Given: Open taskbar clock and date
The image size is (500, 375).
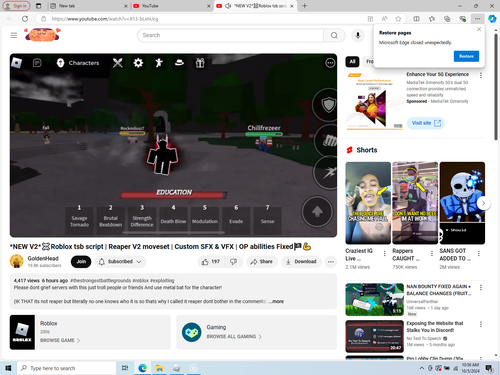Looking at the screenshot, I should tap(470, 368).
